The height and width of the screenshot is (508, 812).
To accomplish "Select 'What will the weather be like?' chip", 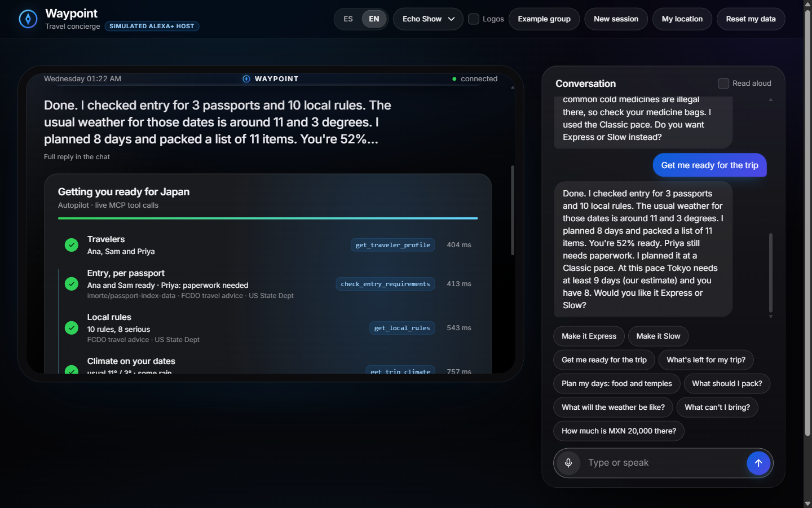I will pyautogui.click(x=614, y=408).
